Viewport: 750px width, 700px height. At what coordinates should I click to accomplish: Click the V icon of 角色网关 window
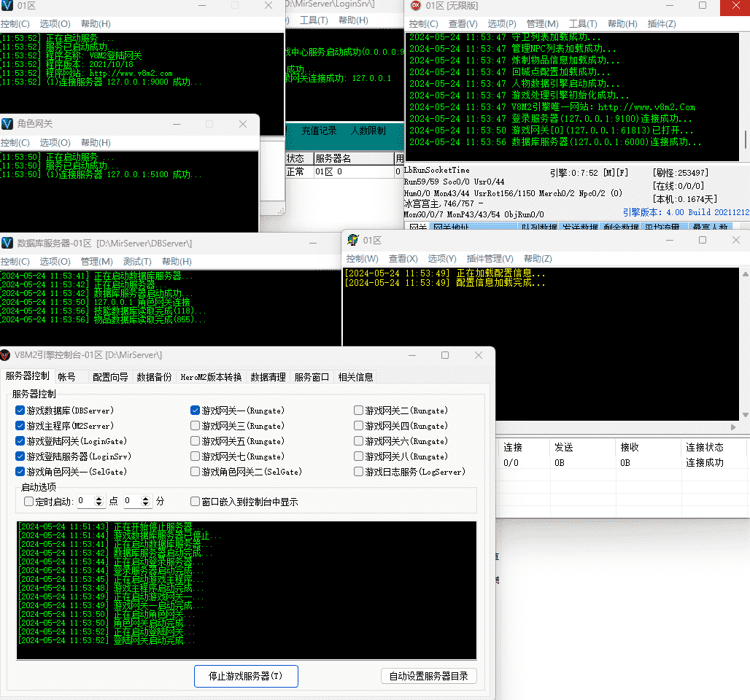tap(7, 124)
